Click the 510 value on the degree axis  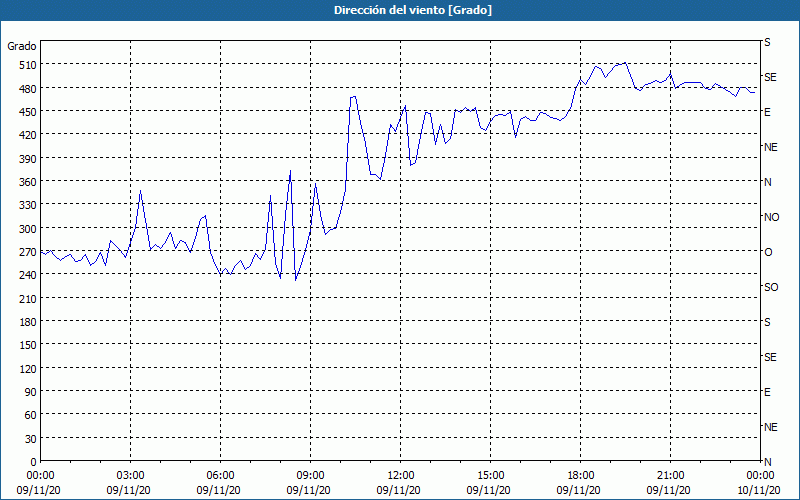pyautogui.click(x=29, y=65)
